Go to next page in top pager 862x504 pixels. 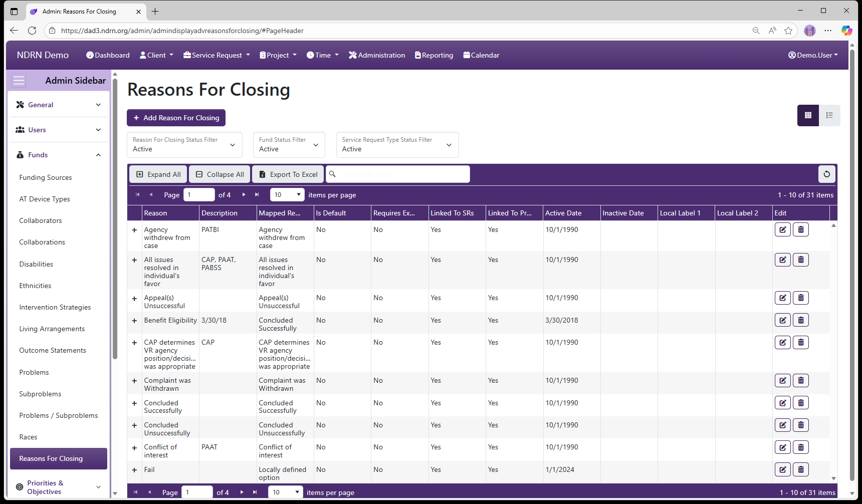pos(244,195)
